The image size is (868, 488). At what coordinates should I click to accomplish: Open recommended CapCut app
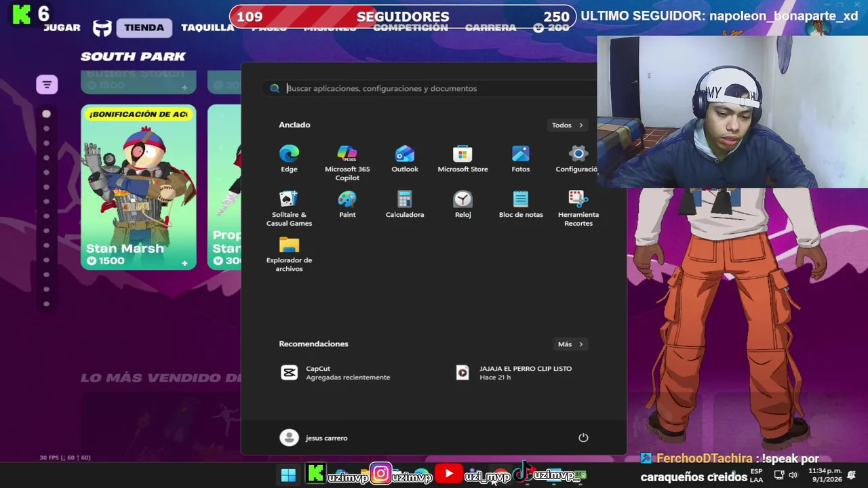(x=336, y=373)
